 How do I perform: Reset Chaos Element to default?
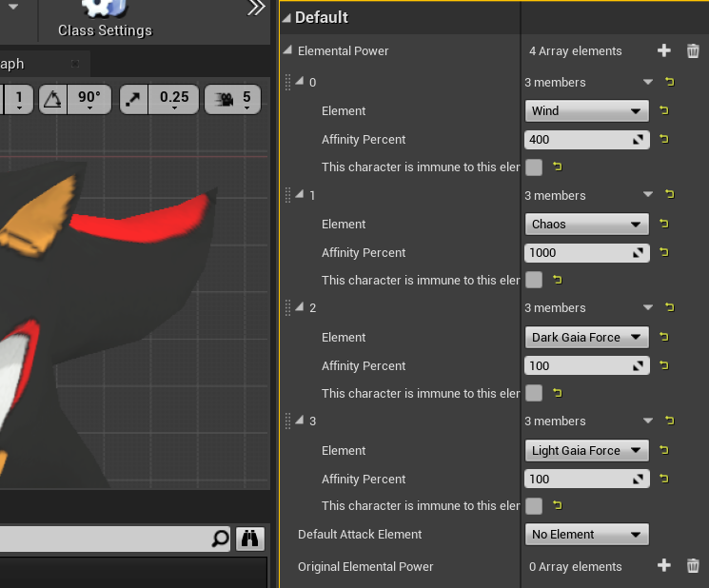[663, 224]
